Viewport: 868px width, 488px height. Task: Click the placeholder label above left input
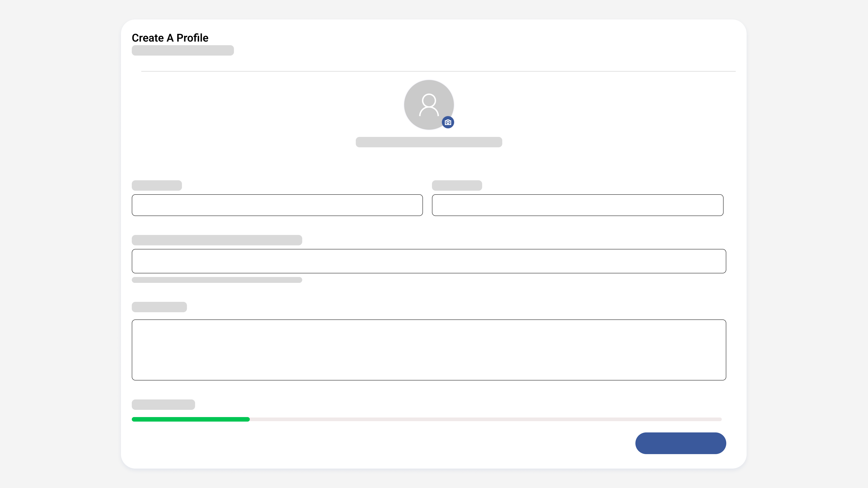pyautogui.click(x=157, y=185)
